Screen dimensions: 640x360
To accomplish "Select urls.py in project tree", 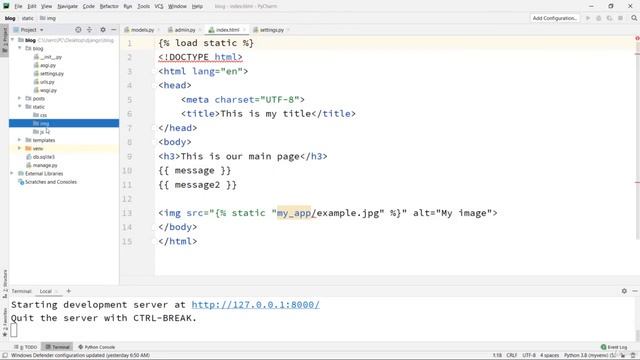I will click(x=44, y=82).
